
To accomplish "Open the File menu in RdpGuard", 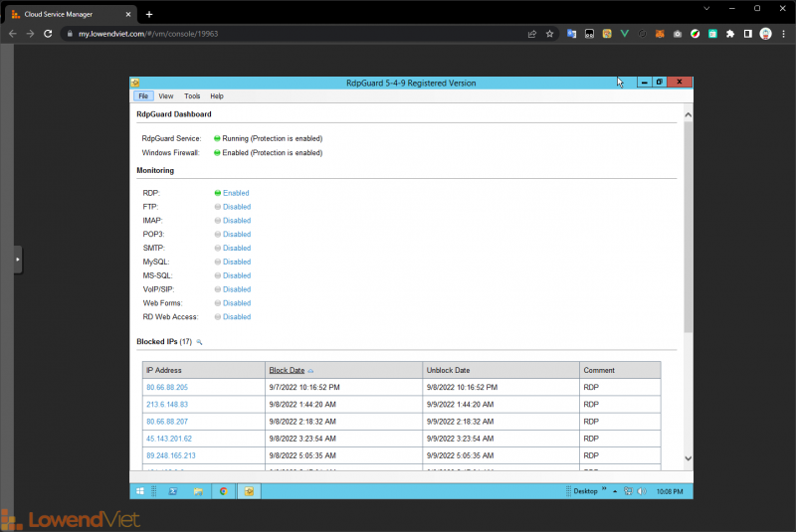I will (143, 96).
